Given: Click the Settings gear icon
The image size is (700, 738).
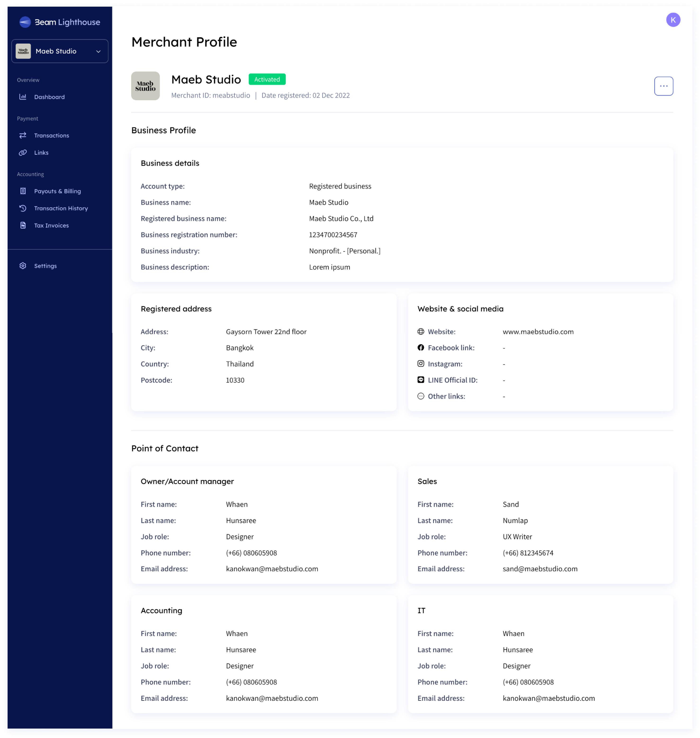Looking at the screenshot, I should pyautogui.click(x=23, y=265).
